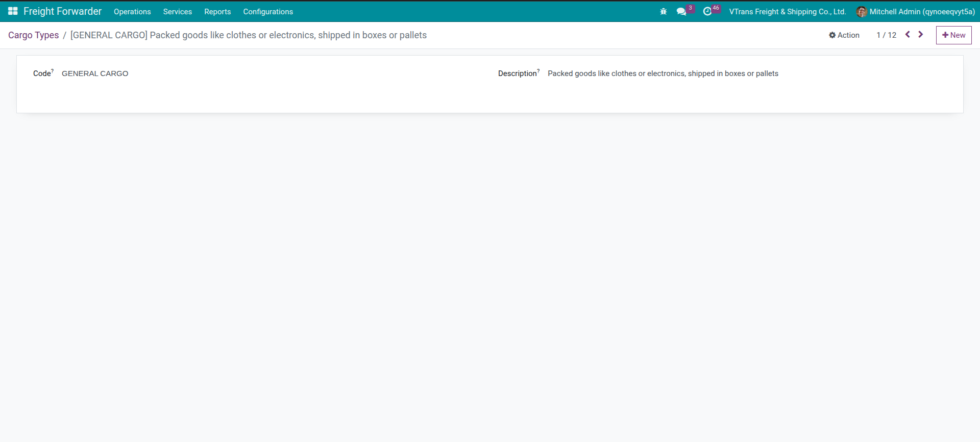Return to Cargo Types breadcrumb

[x=33, y=35]
